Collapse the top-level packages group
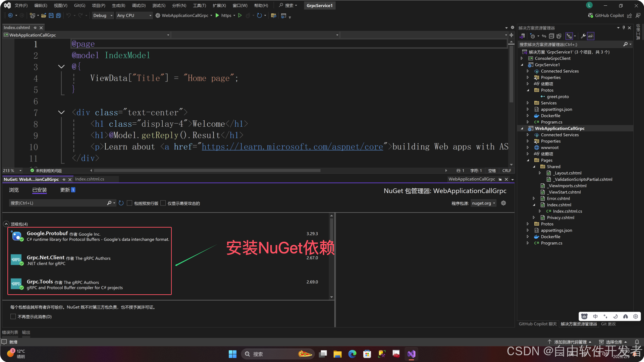Image resolution: width=644 pixels, height=362 pixels. pos(6,224)
